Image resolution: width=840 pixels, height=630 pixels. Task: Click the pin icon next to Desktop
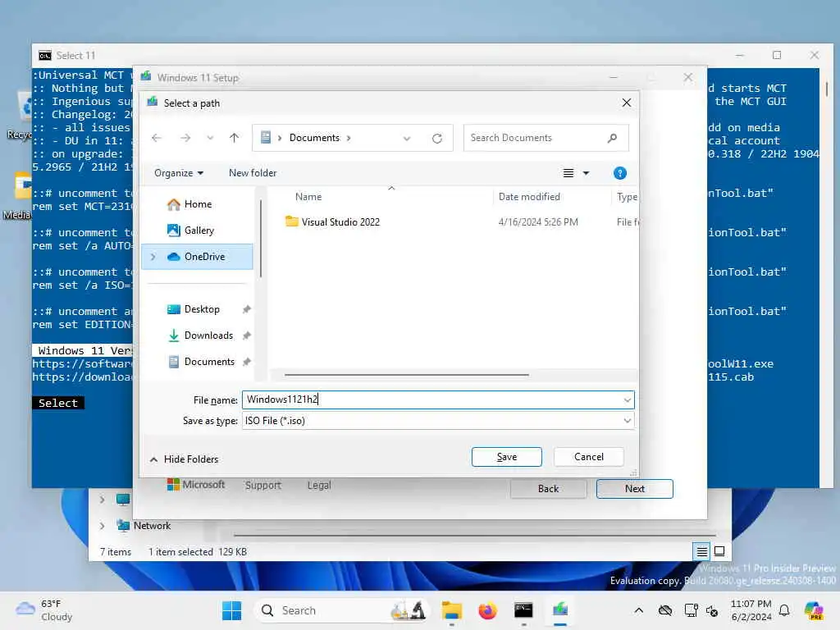pyautogui.click(x=246, y=309)
